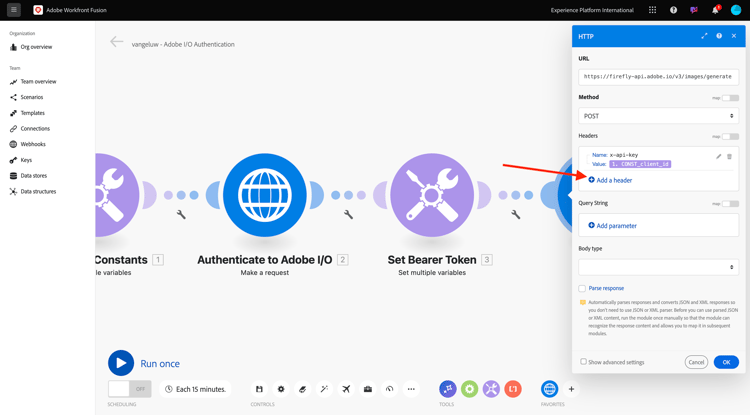Expand the HTTP panel to full size

coord(704,36)
